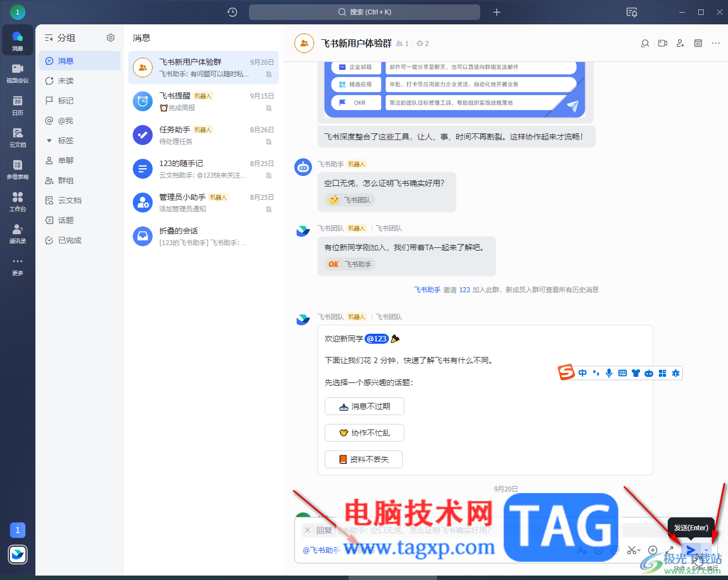This screenshot has height=580, width=728.
Task: Click Sogou IME microphone voice input
Action: tap(609, 373)
